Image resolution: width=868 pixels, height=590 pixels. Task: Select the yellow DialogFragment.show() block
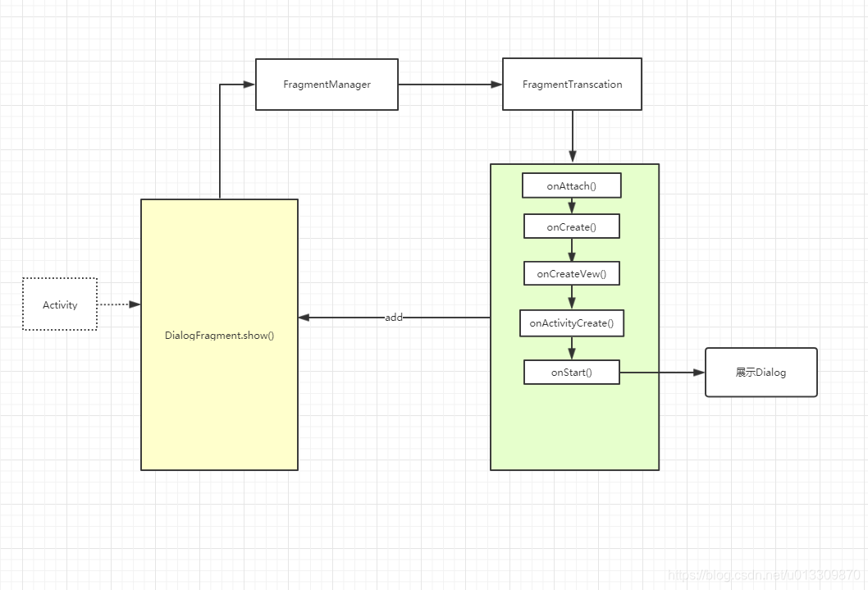(219, 335)
